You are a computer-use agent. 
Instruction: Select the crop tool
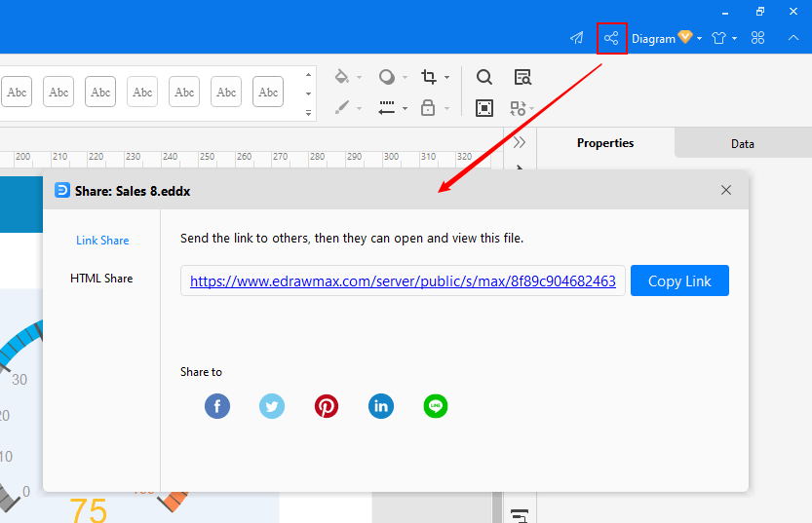[x=428, y=77]
